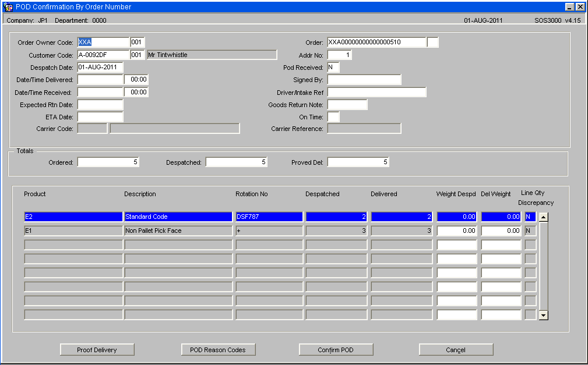Select the Expected Rtn Date field
This screenshot has width=588, height=365.
pyautogui.click(x=100, y=105)
